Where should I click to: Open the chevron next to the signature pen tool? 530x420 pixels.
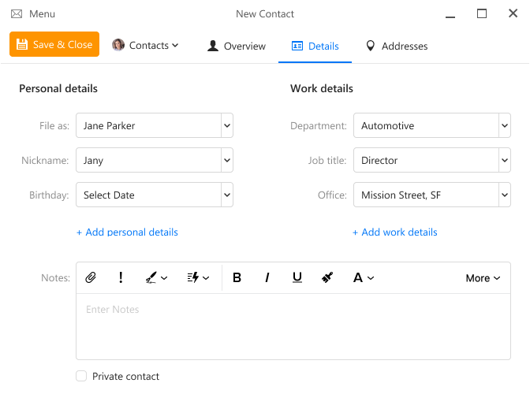click(164, 278)
